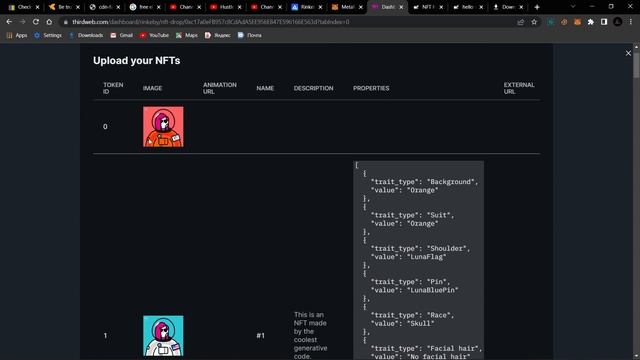
Task: Click the teal astronaut NFT image for token 1
Action: click(163, 336)
